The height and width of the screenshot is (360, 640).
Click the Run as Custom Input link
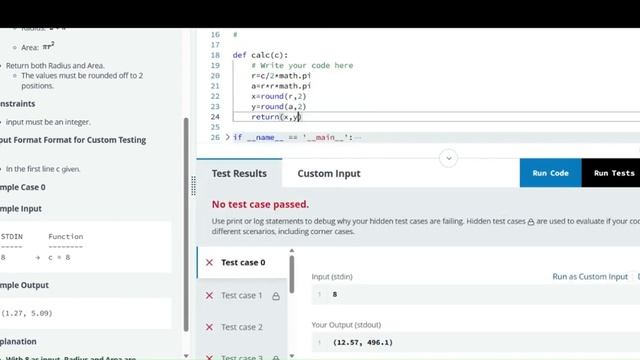pyautogui.click(x=590, y=277)
